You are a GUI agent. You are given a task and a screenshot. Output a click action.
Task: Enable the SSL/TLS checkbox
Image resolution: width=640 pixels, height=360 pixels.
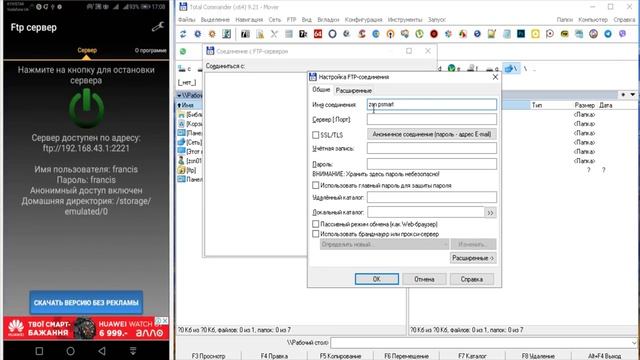(x=316, y=135)
